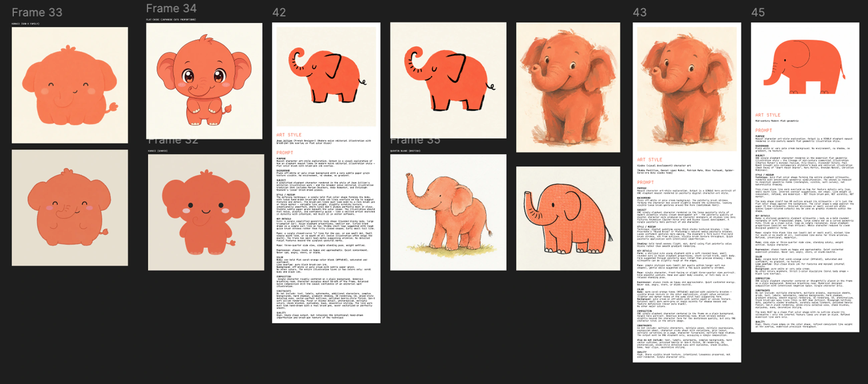This screenshot has width=868, height=384.
Task: Click the "QUENTIN BLAKE (BRITISH)" caption under Frame 35
Action: 405,150
